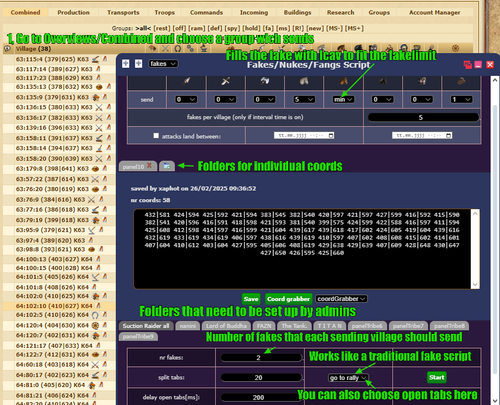This screenshot has width=500, height=405.
Task: Open heavy cavalry send amount dropdown
Action: [x=382, y=99]
